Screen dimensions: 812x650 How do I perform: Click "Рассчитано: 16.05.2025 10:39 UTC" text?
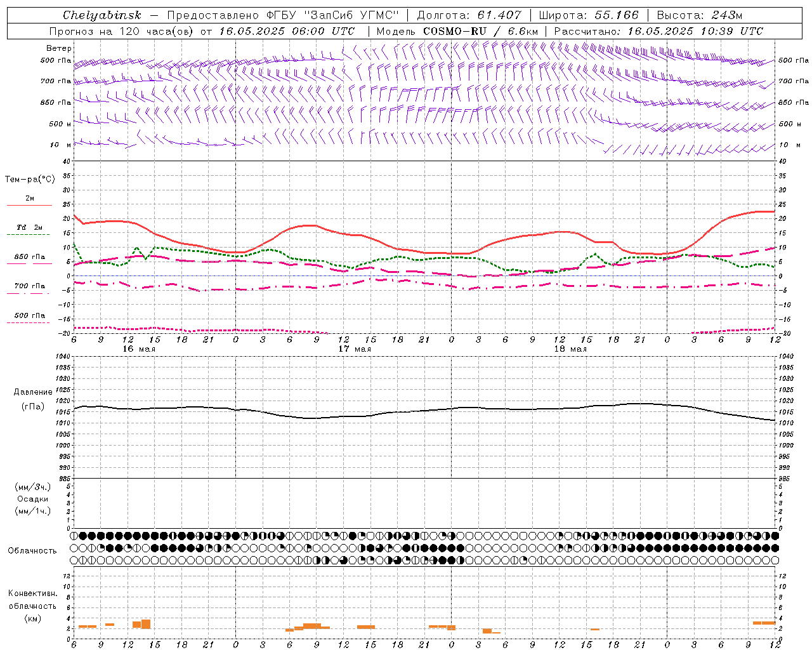[658, 31]
